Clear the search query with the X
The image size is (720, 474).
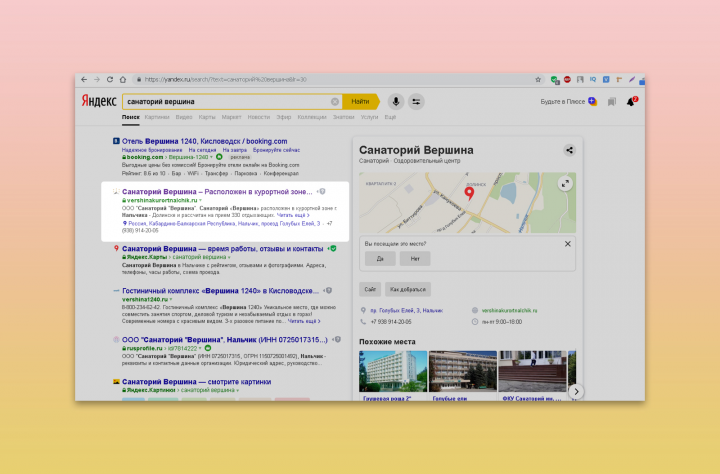(335, 102)
